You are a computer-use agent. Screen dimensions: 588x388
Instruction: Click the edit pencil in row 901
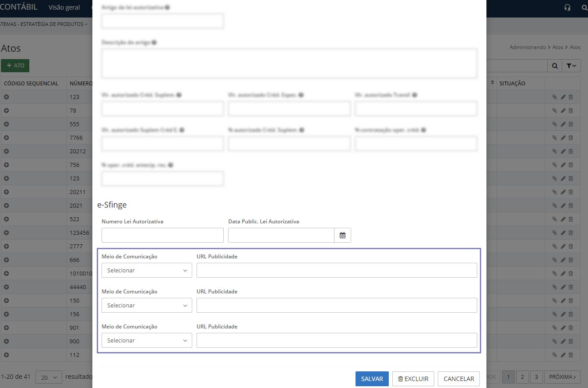563,328
